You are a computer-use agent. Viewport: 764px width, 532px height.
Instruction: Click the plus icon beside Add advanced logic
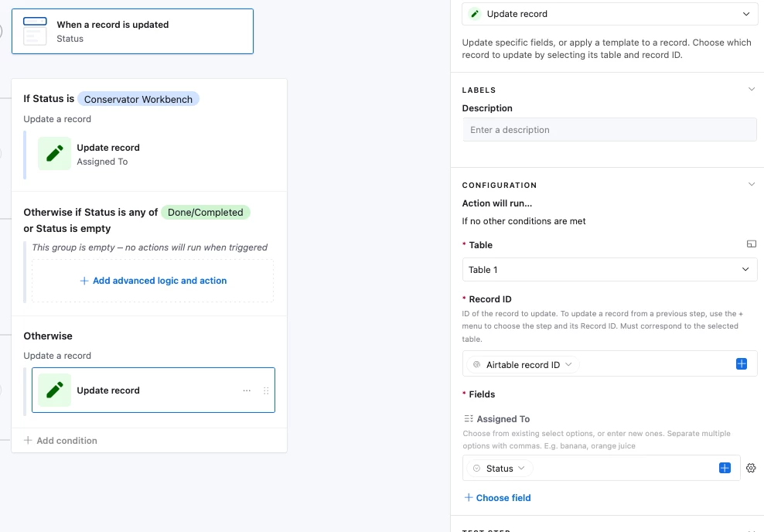[84, 281]
